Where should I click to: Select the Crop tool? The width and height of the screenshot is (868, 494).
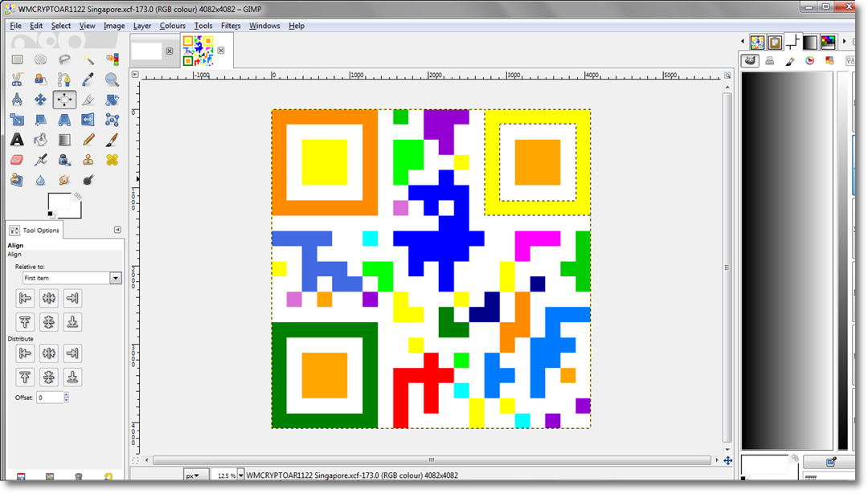[x=88, y=100]
